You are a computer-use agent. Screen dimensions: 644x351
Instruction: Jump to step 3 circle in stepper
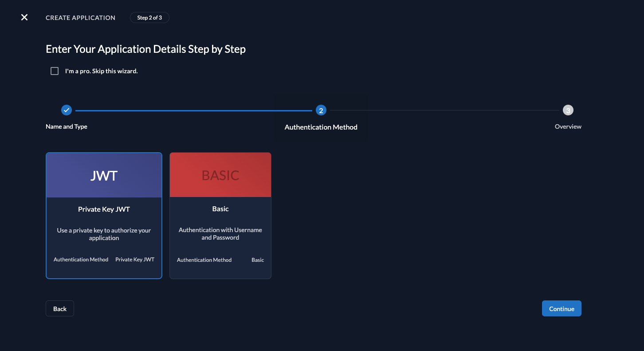tap(568, 110)
